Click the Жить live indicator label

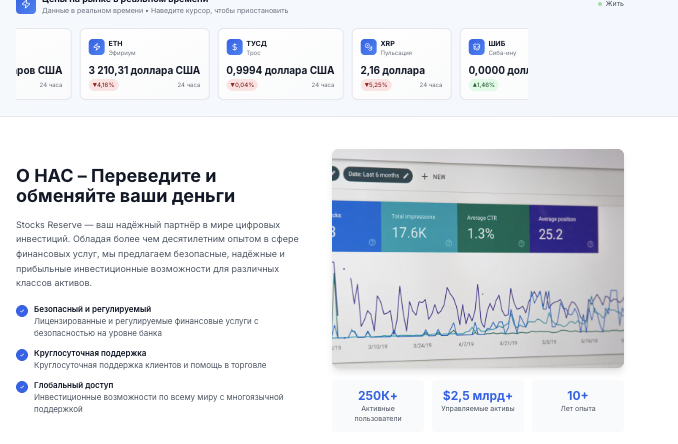tap(614, 4)
